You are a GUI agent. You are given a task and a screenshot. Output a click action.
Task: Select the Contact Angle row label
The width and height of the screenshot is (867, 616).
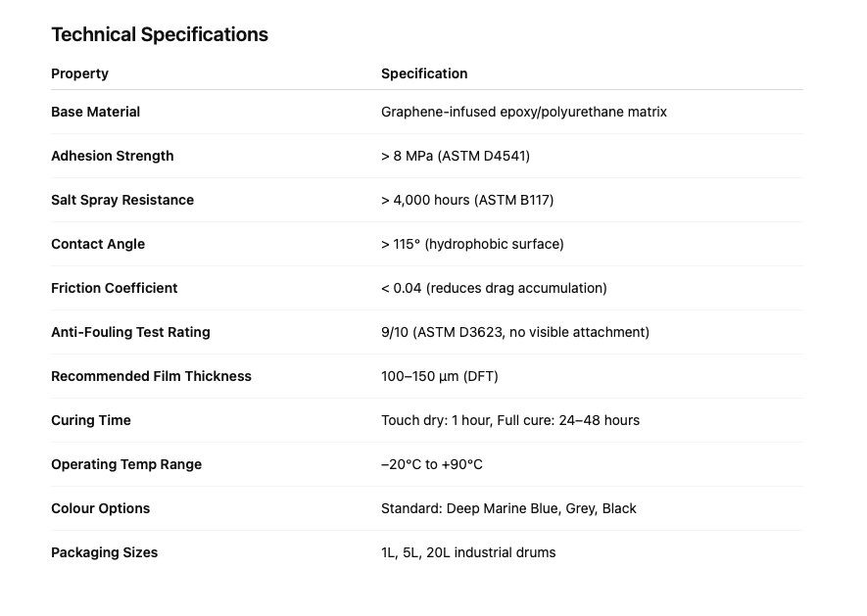[98, 244]
